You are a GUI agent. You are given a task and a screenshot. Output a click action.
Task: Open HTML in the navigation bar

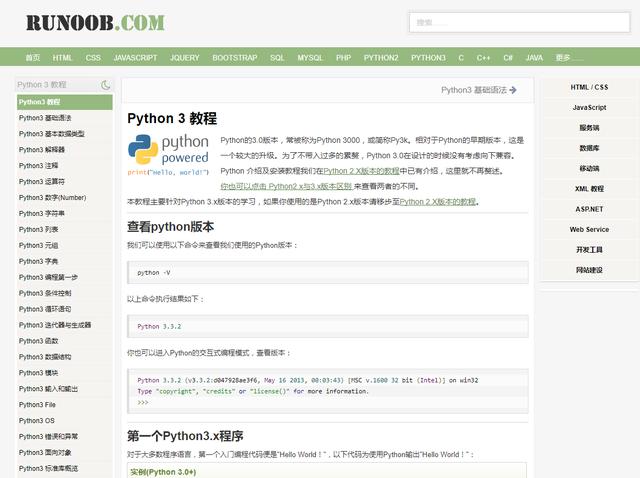[x=62, y=58]
